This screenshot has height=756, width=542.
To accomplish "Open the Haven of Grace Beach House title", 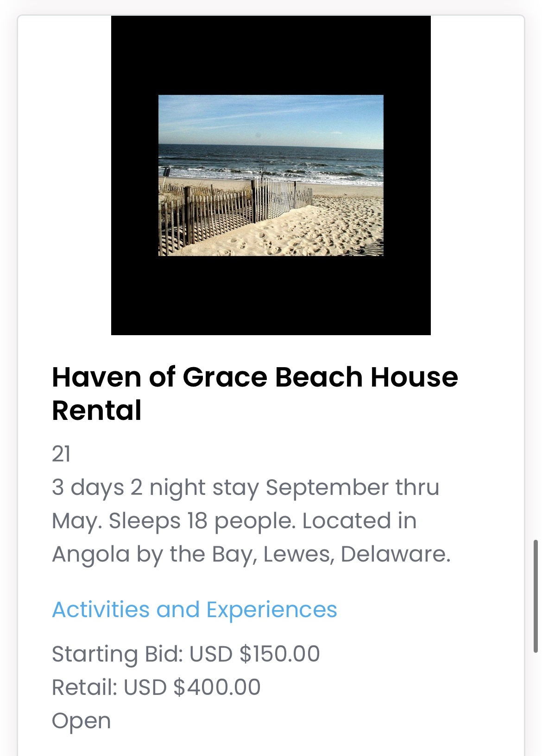I will tap(255, 377).
